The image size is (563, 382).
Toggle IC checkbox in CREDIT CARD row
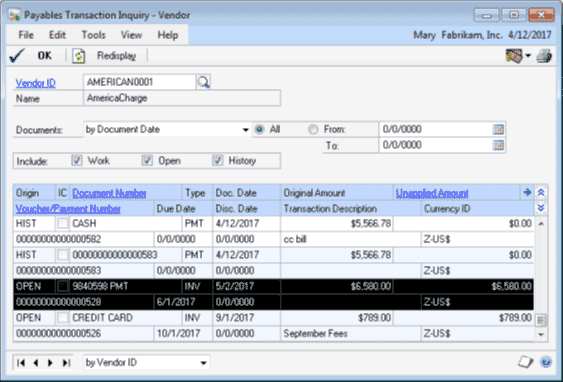(63, 318)
